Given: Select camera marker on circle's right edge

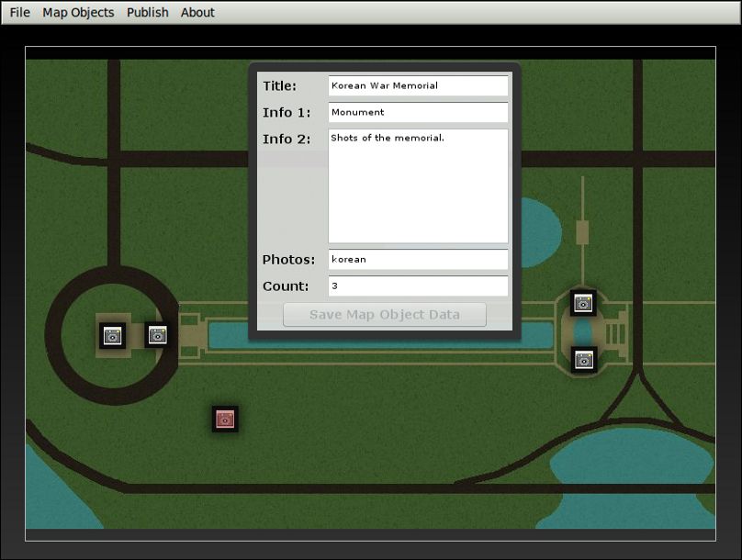Looking at the screenshot, I should [158, 335].
